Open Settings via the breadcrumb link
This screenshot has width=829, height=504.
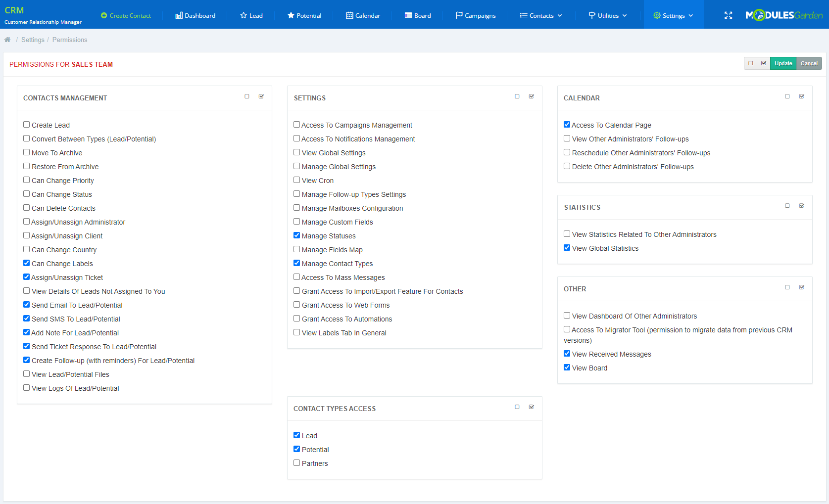pyautogui.click(x=33, y=39)
